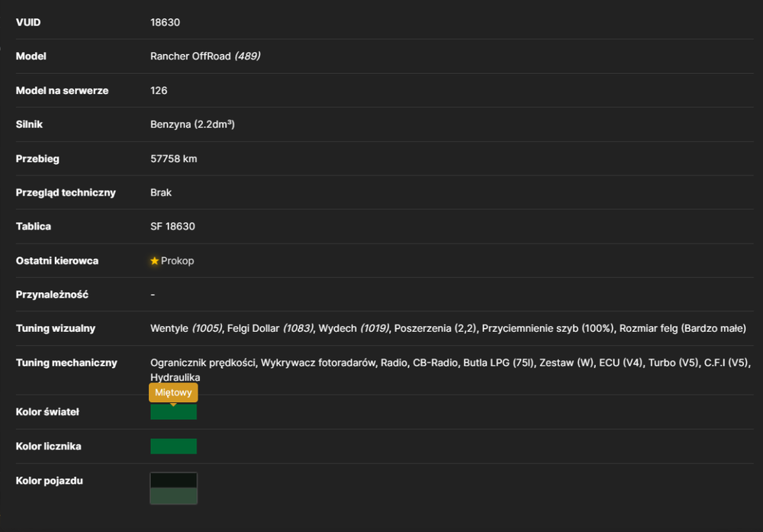This screenshot has width=763, height=532.
Task: Click the Wentyle (1005) tuning entry
Action: tap(186, 328)
